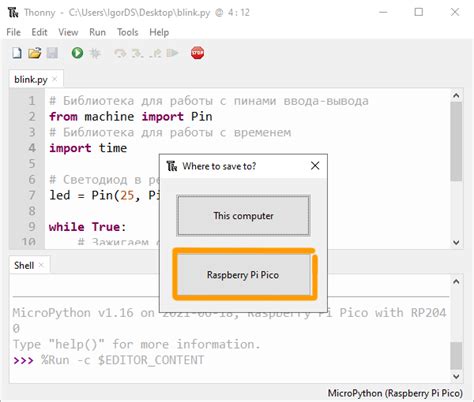Open the View menu
Screen dimensions: 474x402
68,32
